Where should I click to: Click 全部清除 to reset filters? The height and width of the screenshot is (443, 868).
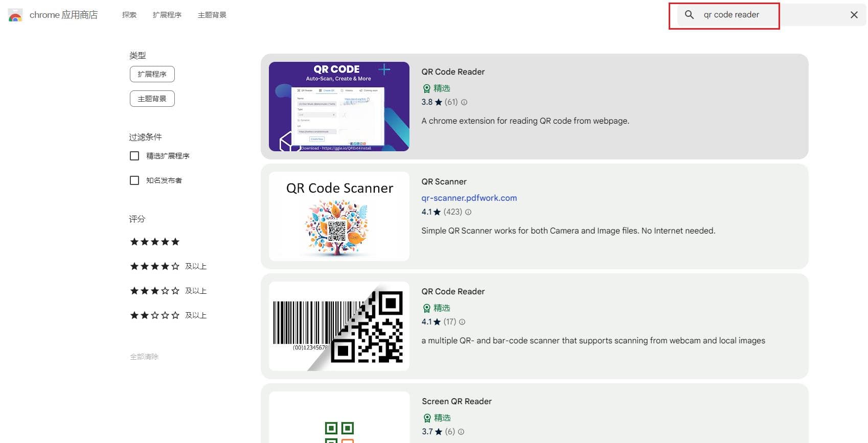[x=144, y=357]
